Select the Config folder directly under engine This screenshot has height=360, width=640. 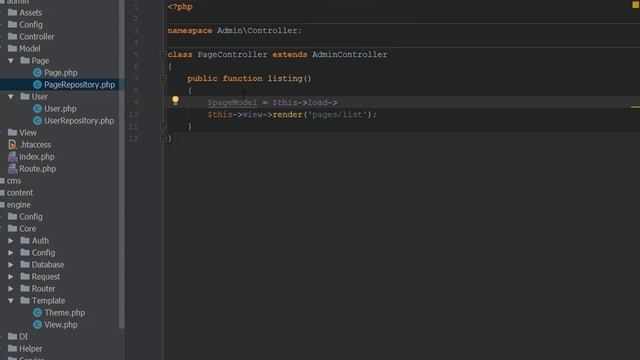pyautogui.click(x=31, y=217)
